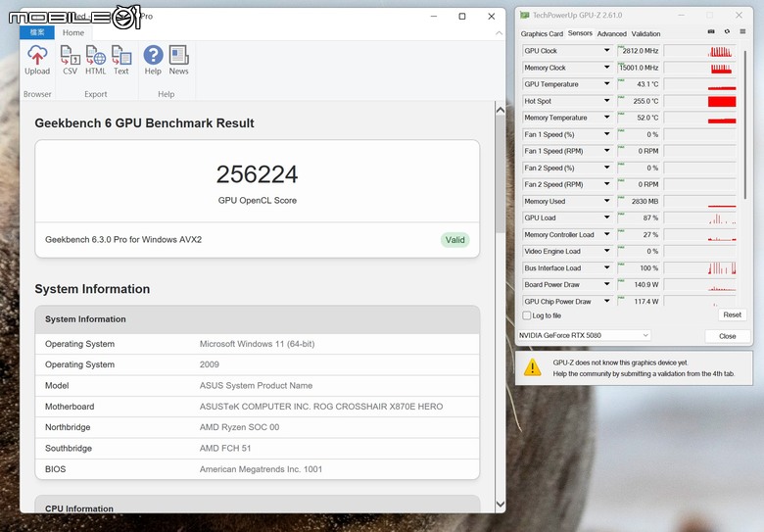Click the GPU-Z sensors vertical scrollbar

coord(744,124)
